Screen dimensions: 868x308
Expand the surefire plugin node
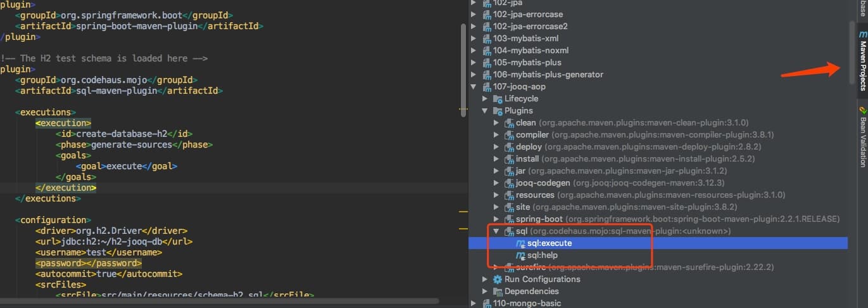pos(496,267)
